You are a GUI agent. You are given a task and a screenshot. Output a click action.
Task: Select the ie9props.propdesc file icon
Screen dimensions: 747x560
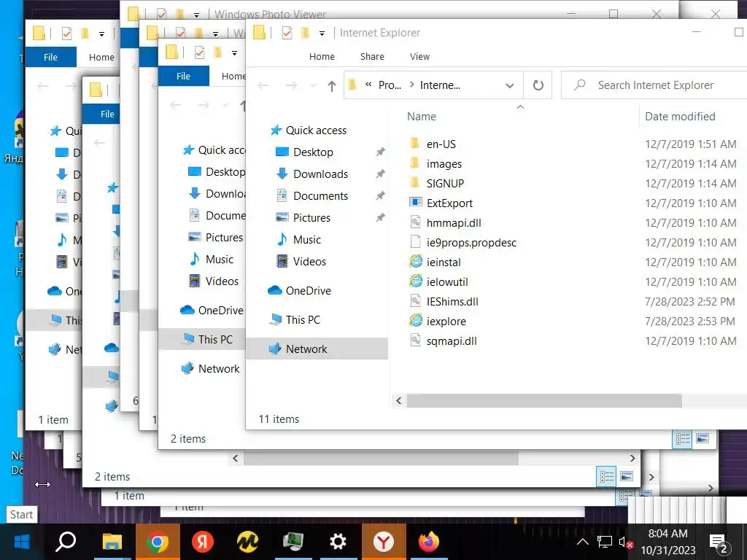pos(415,242)
